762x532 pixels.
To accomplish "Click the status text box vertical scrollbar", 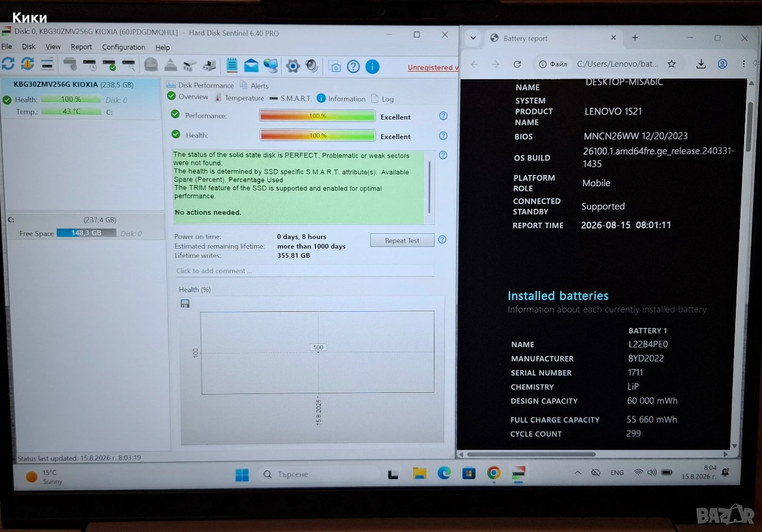I will point(429,186).
